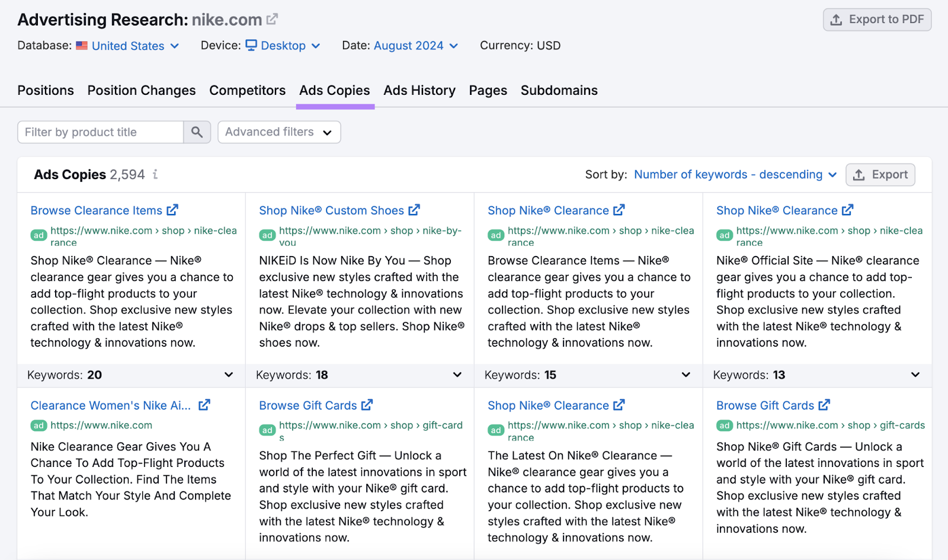948x560 pixels.
Task: Click the Export to PDF button
Action: (x=877, y=20)
